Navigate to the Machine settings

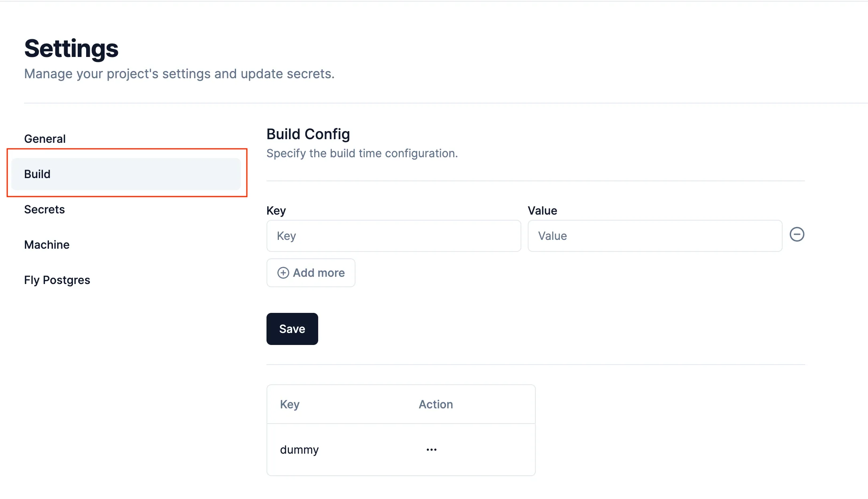pyautogui.click(x=47, y=244)
